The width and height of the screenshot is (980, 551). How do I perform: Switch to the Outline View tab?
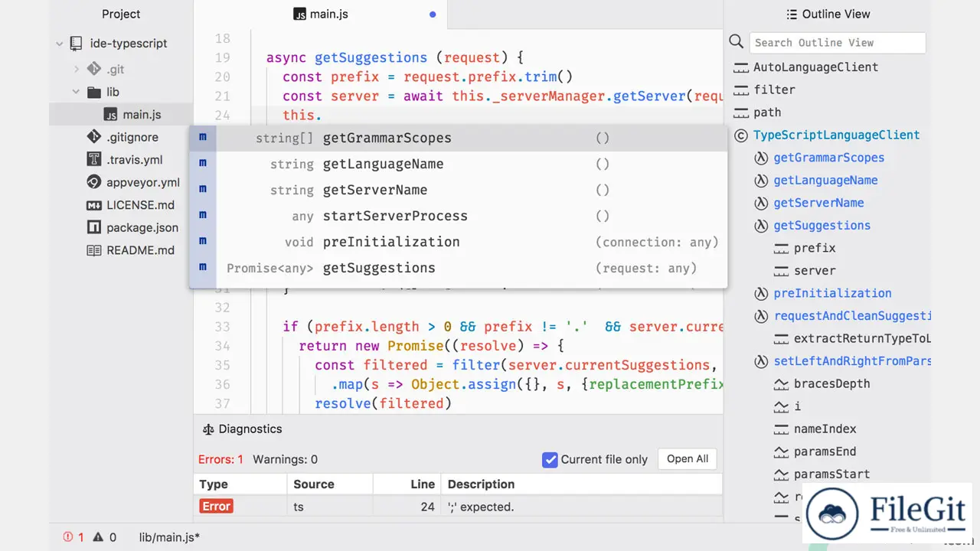click(828, 14)
